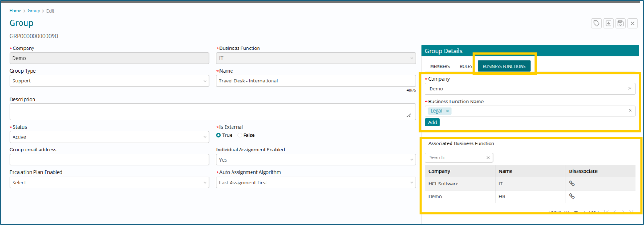The width and height of the screenshot is (644, 225).
Task: Switch to the Members tab
Action: pos(440,66)
